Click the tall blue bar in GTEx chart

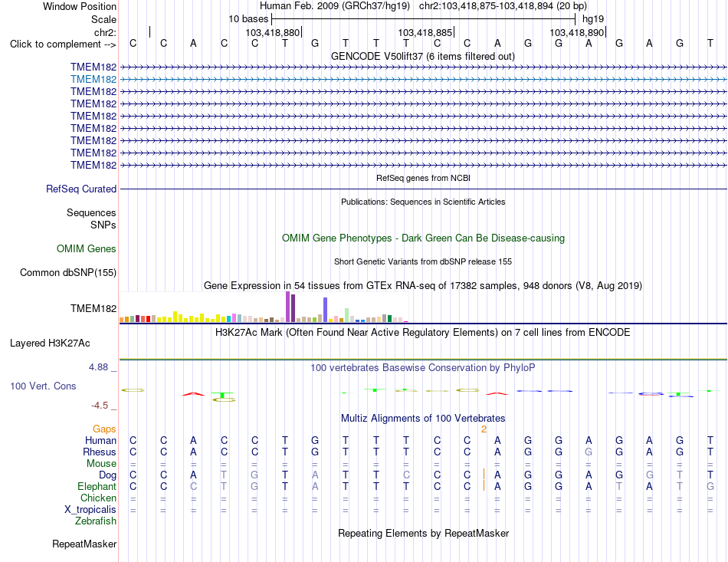[326, 310]
